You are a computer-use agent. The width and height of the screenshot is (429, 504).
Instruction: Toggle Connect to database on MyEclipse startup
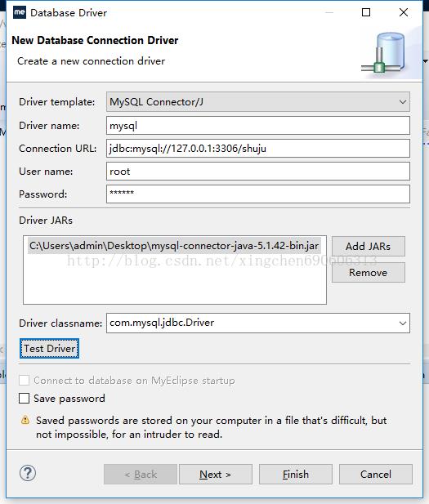pyautogui.click(x=25, y=381)
